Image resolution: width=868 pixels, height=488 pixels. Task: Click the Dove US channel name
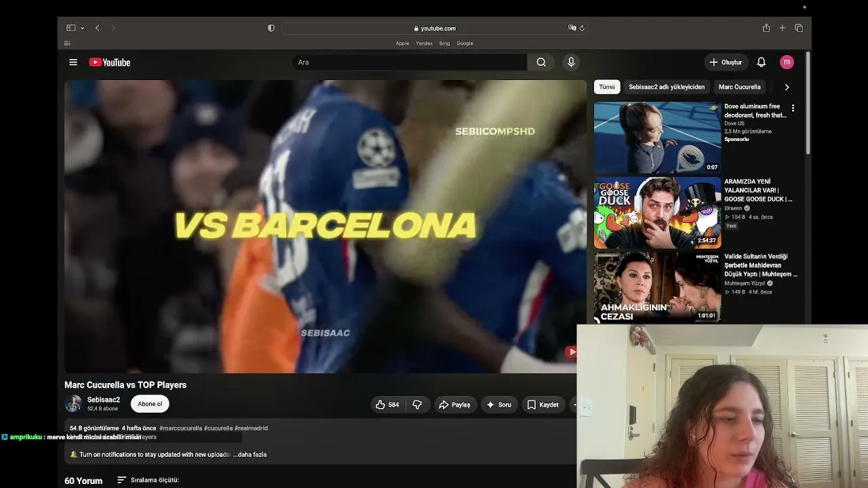[x=734, y=124]
